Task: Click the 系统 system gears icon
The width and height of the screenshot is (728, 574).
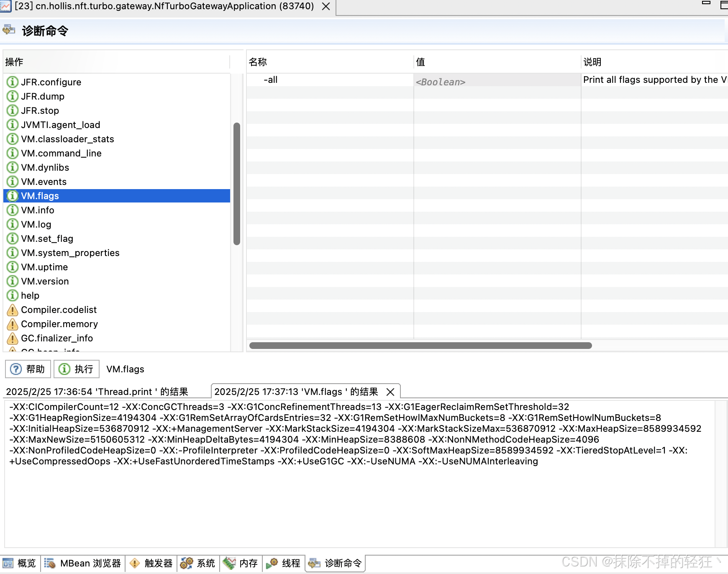Action: click(x=187, y=563)
